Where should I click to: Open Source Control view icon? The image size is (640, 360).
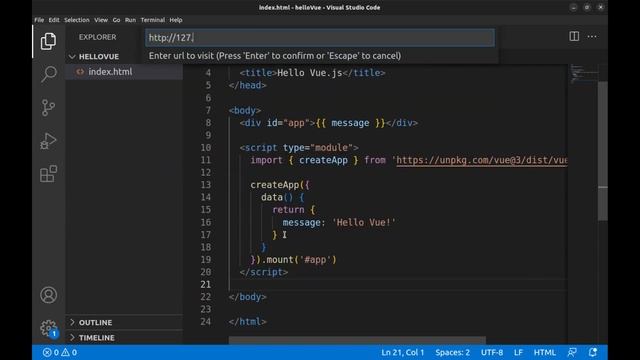[x=48, y=108]
